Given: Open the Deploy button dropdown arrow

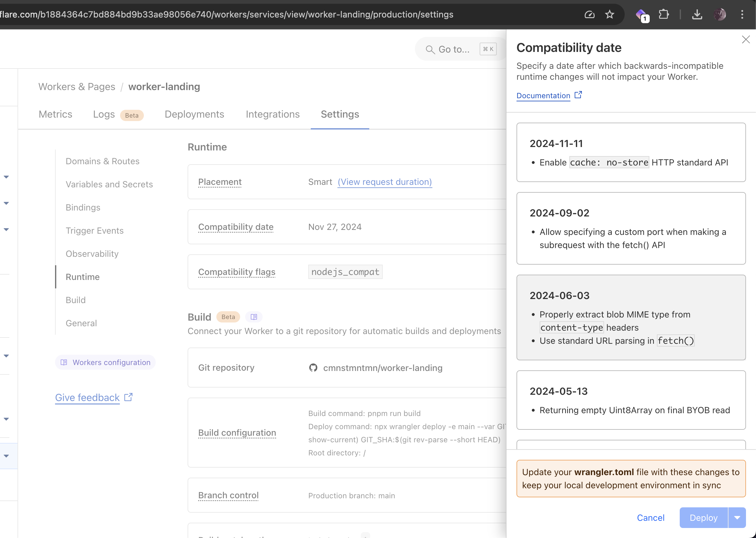Looking at the screenshot, I should click(737, 517).
